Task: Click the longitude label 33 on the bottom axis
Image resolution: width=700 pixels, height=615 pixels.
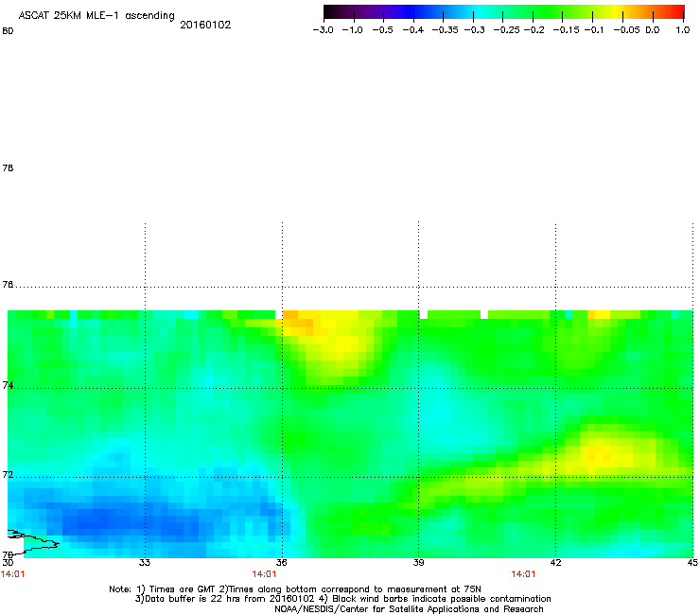Action: 145,562
